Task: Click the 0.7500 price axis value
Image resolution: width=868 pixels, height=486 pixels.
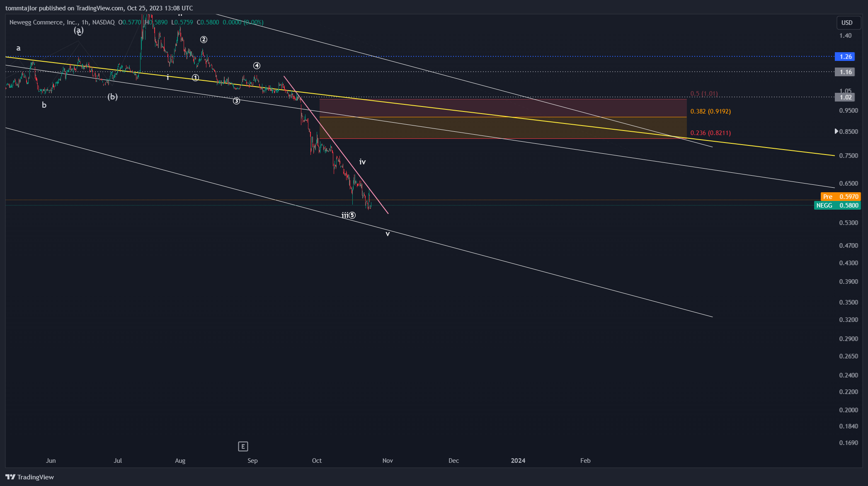Action: [849, 156]
